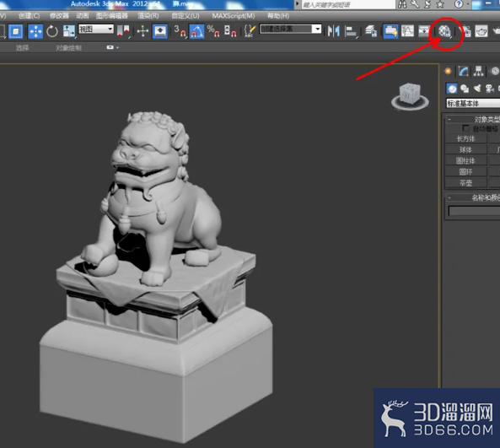Screen dimensions: 500x448
Task: Open the Render Setup icon
Action: point(465,31)
